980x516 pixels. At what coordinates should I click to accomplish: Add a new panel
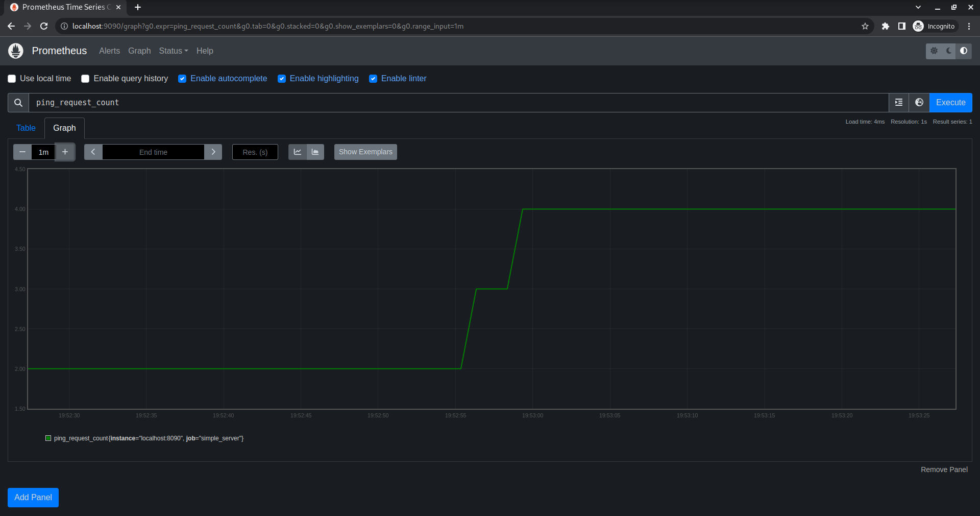click(33, 498)
